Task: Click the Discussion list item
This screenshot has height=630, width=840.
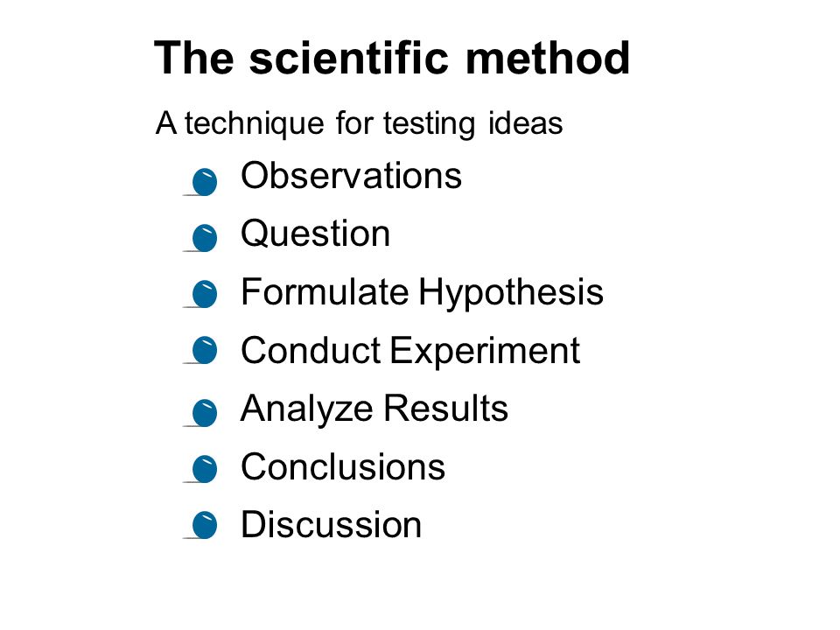Action: (x=331, y=524)
